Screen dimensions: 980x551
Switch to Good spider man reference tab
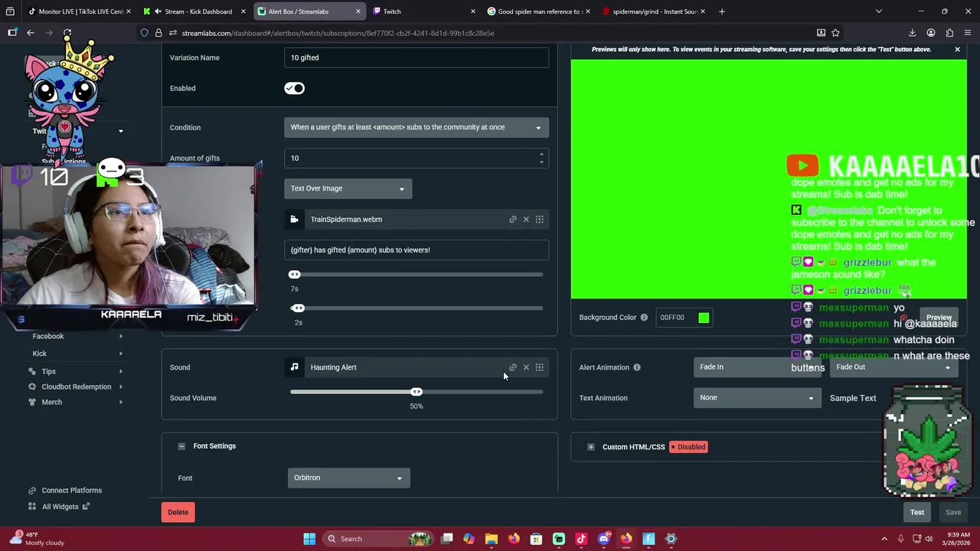(539, 11)
